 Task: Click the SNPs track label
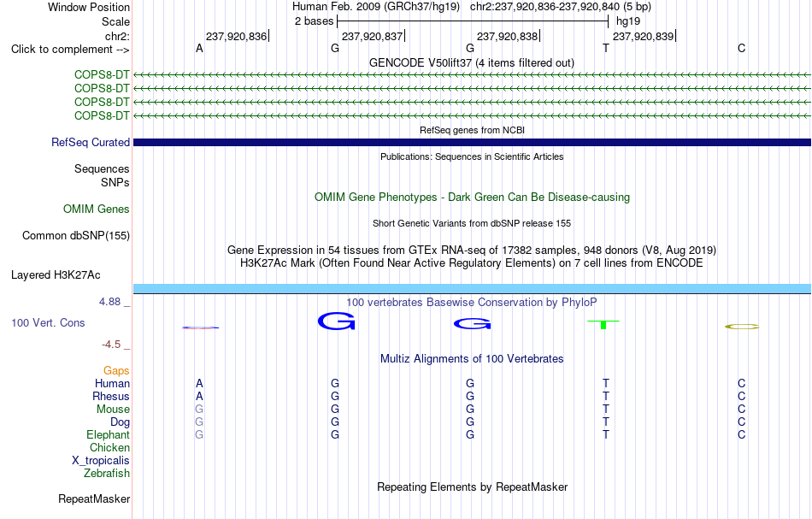(x=115, y=182)
